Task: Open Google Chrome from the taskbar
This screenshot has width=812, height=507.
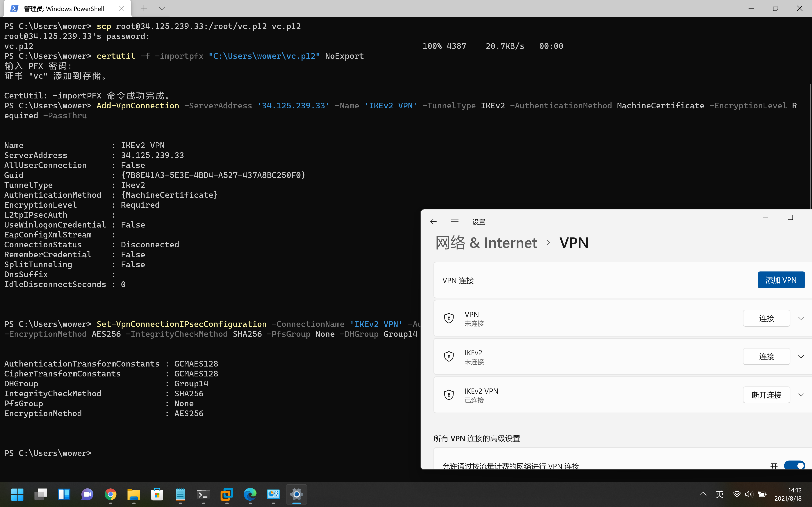Action: tap(111, 495)
